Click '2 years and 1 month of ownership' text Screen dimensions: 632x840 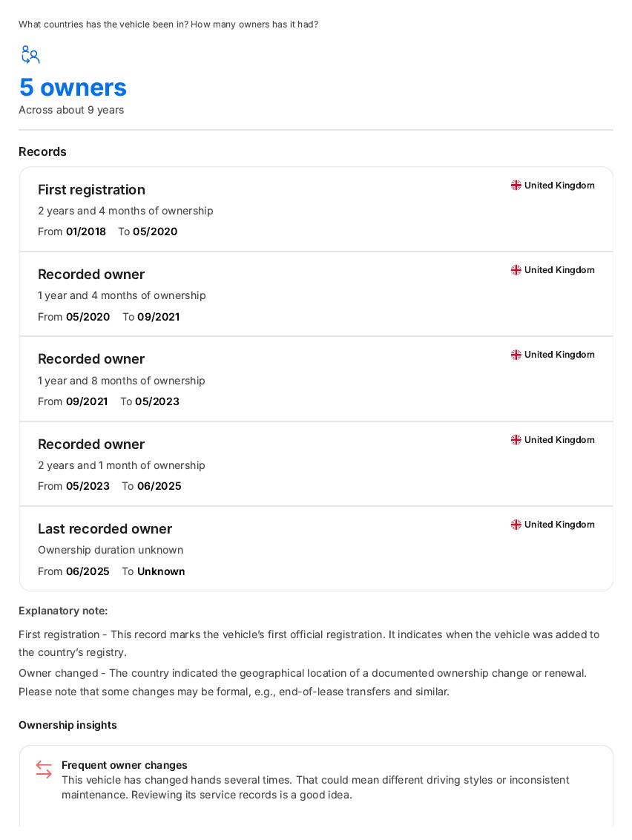point(122,465)
